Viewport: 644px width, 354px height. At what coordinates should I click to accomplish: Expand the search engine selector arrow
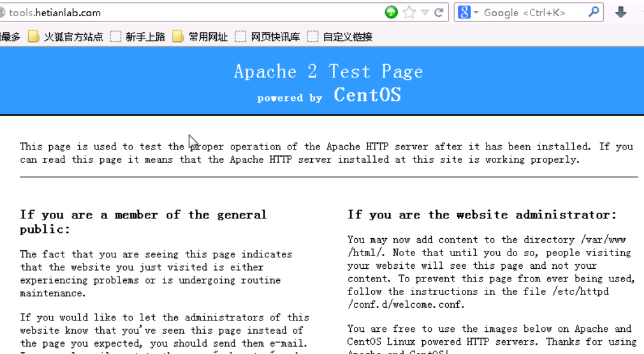coord(476,13)
